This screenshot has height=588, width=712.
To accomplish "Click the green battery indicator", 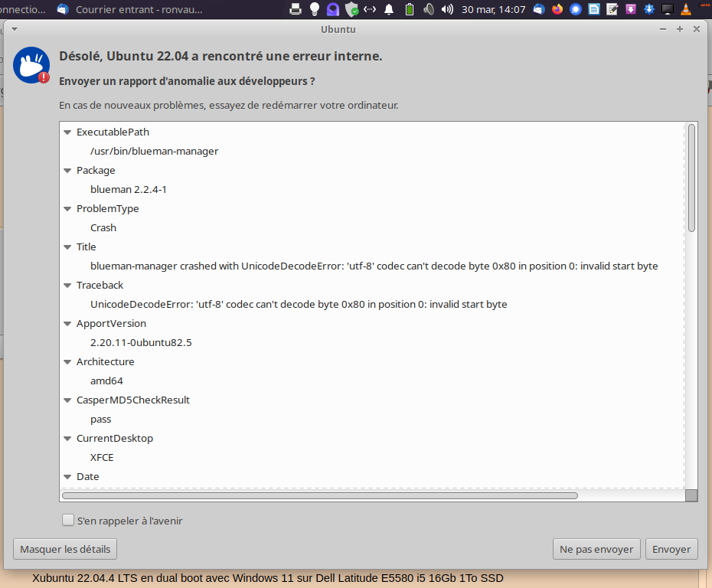I will point(410,9).
